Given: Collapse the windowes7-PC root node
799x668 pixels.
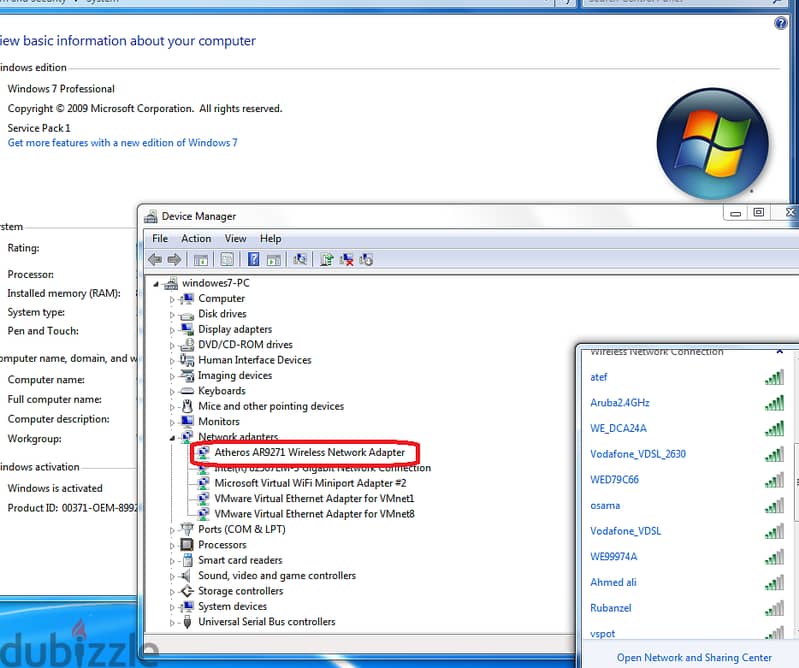Looking at the screenshot, I should click(156, 284).
